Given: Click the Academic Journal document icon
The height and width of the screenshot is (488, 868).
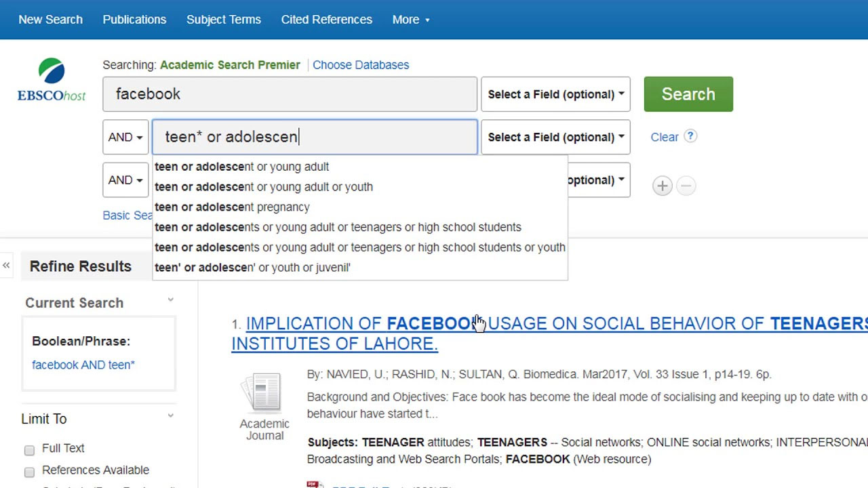Looking at the screenshot, I should pos(264,393).
